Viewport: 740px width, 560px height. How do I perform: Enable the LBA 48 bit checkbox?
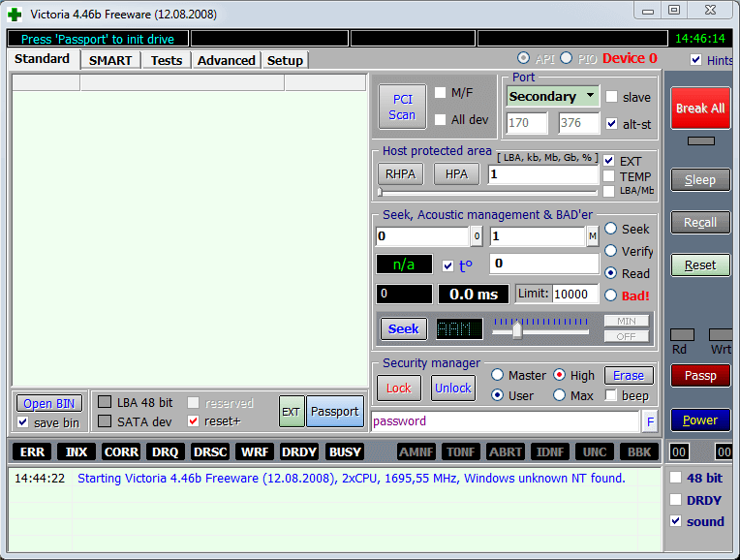coord(105,402)
